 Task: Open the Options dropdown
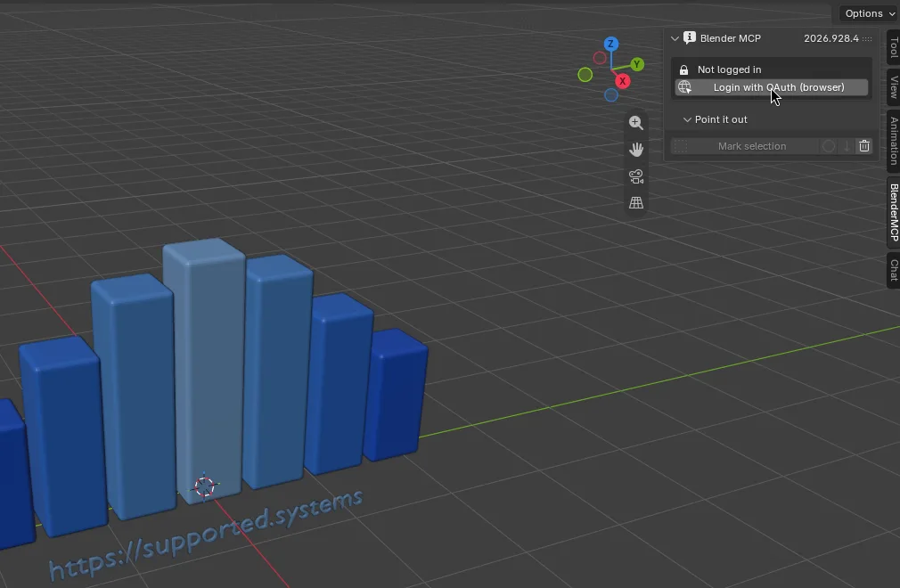pos(869,13)
